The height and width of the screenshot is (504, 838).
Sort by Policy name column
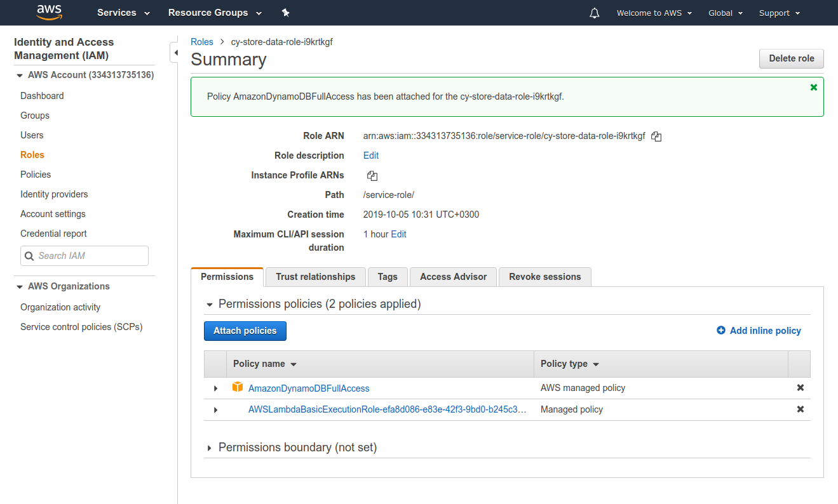pyautogui.click(x=265, y=364)
